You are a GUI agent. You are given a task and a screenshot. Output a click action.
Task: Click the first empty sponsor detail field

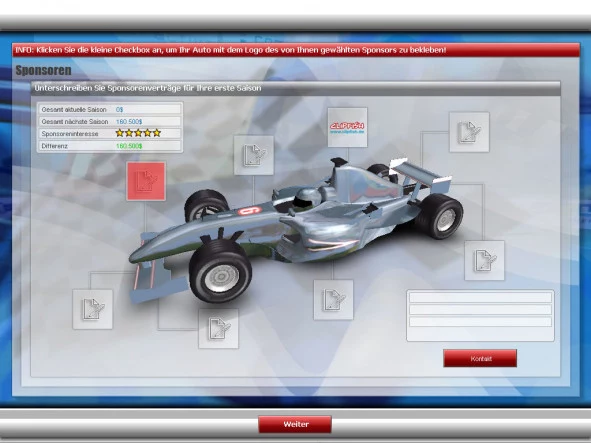click(x=480, y=297)
